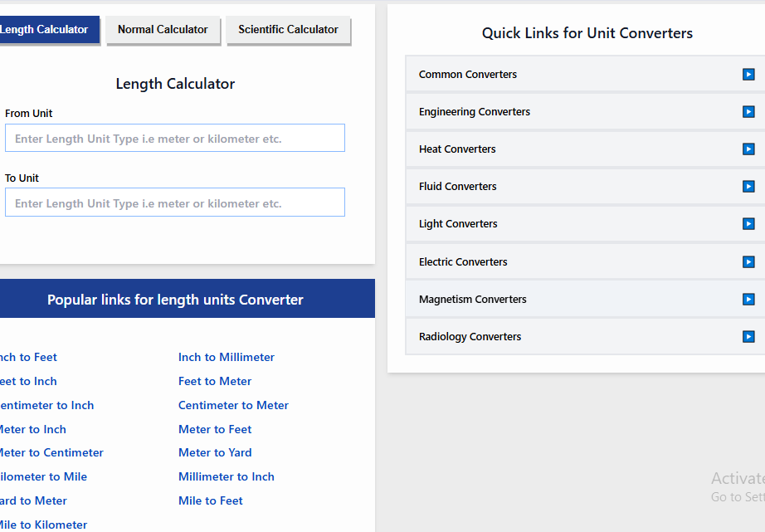Open the Inch to Millimeter link
The width and height of the screenshot is (765, 532).
pos(227,358)
